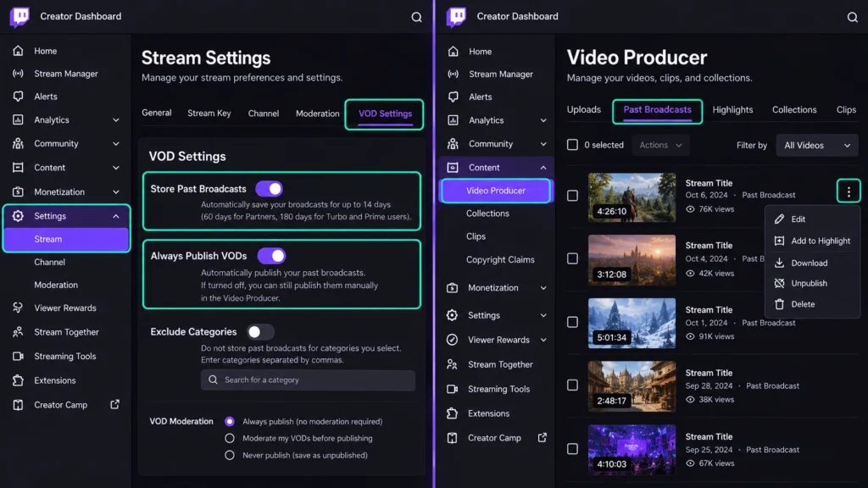Click download arrow icon in context menu
868x488 pixels.
pos(780,263)
